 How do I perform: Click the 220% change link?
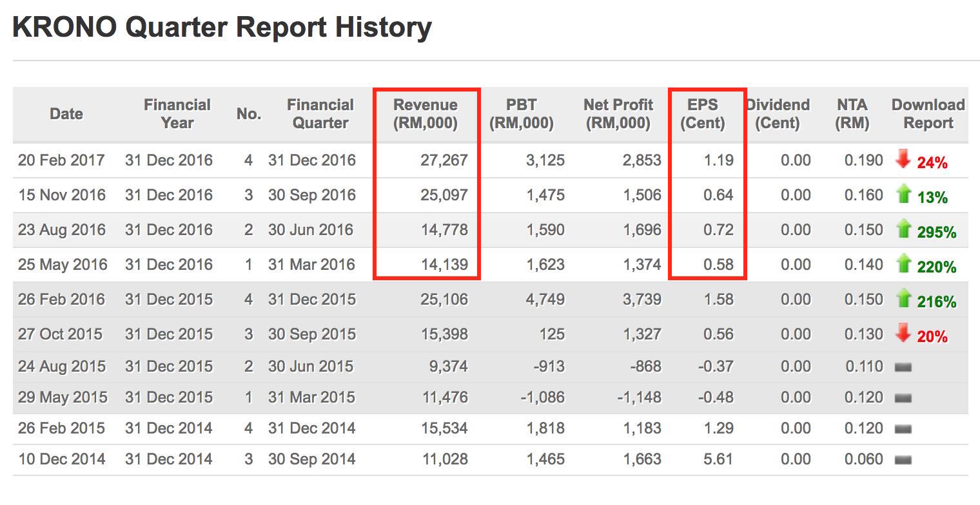[x=937, y=267]
